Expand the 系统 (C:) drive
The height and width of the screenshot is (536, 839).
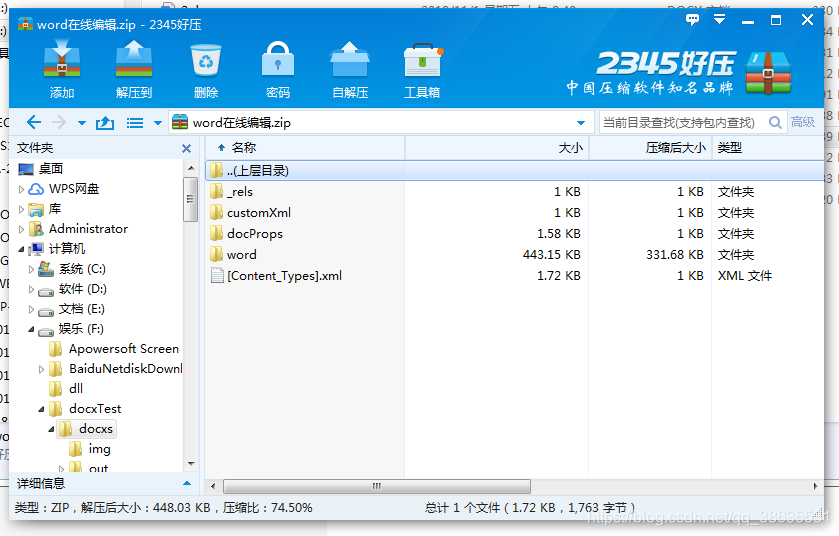click(32, 269)
